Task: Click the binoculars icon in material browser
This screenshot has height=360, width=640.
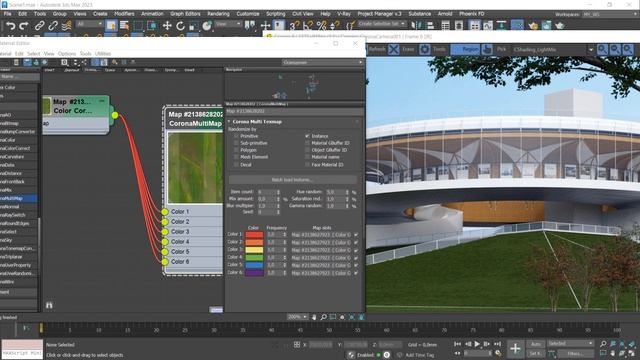Action: tap(49, 305)
